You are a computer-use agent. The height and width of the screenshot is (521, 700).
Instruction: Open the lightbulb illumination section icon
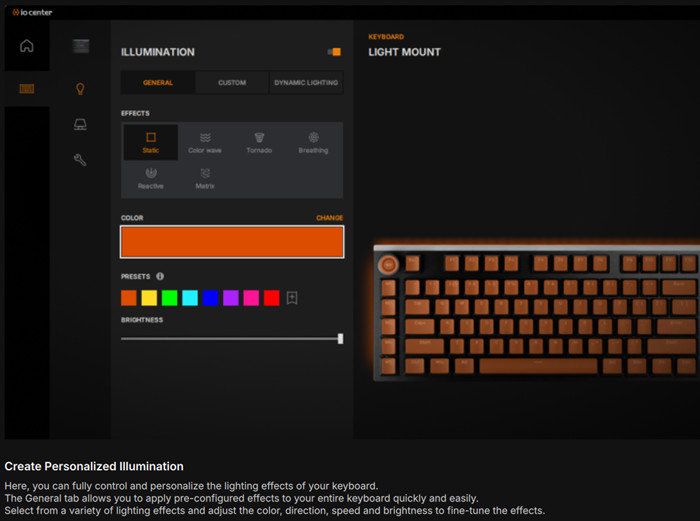[x=80, y=89]
